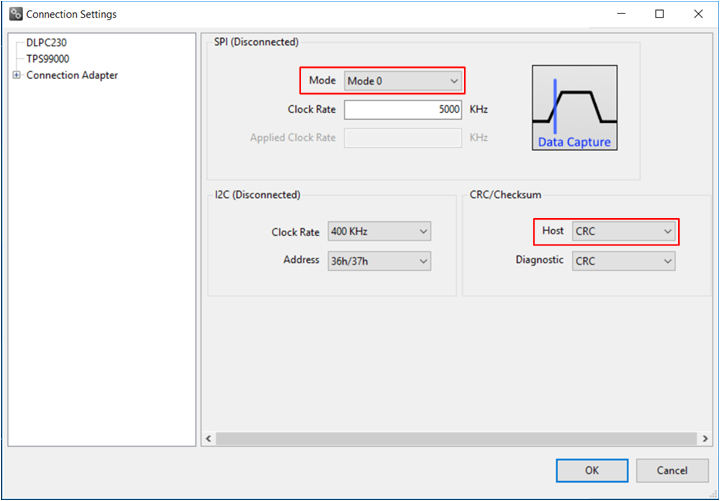
Task: Open the SPI Mode dropdown
Action: (402, 80)
